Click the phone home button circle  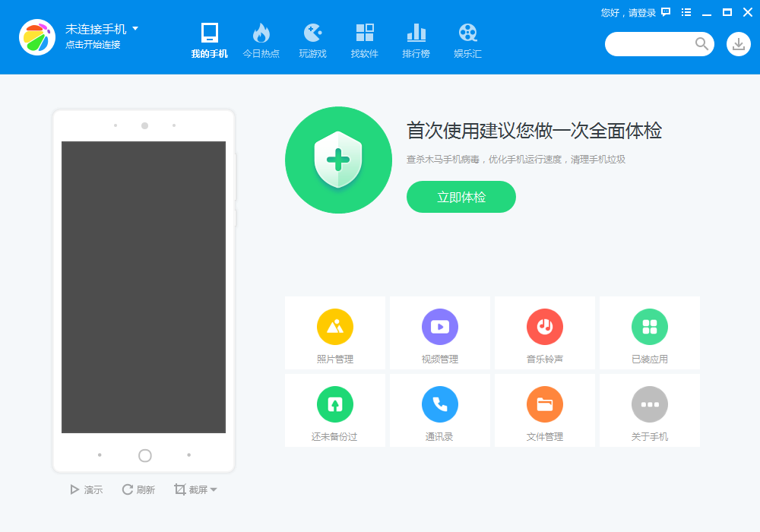(145, 455)
